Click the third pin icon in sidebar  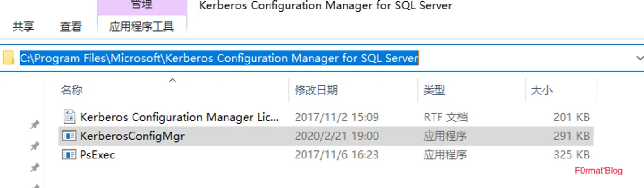coord(34,168)
